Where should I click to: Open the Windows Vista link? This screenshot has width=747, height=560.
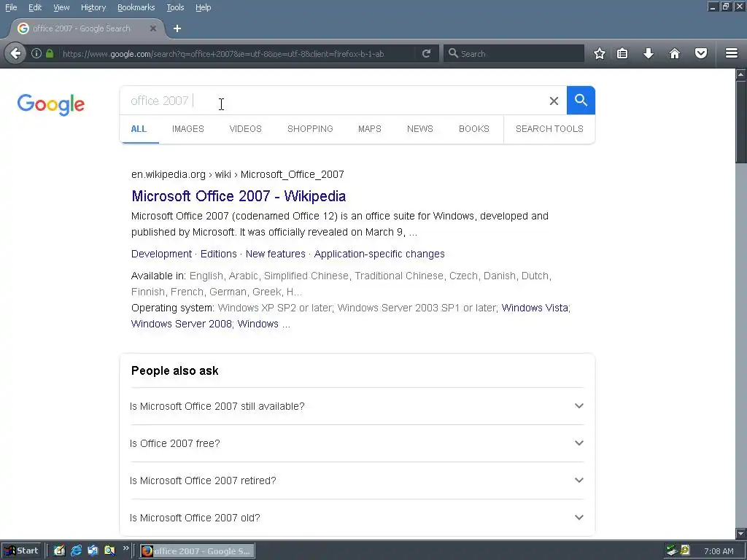[535, 308]
